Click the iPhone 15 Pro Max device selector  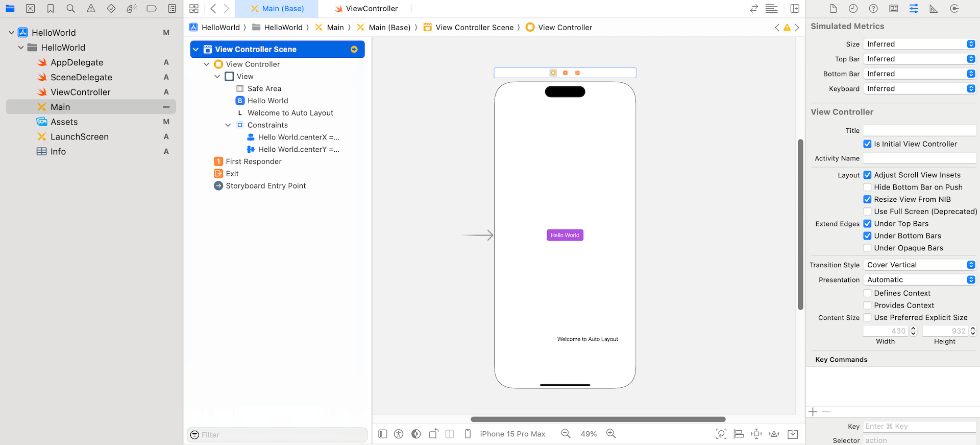coord(512,434)
